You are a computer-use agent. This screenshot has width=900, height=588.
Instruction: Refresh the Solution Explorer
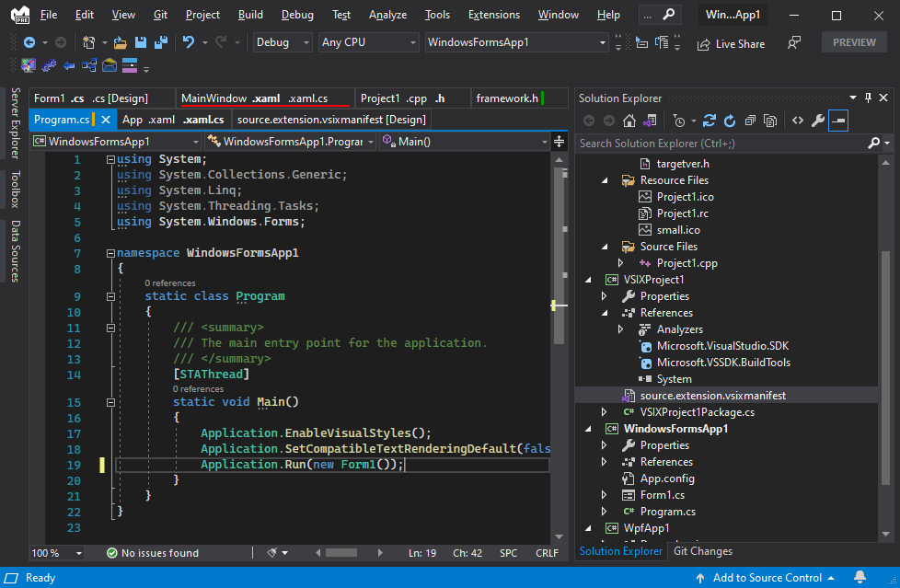tap(729, 121)
